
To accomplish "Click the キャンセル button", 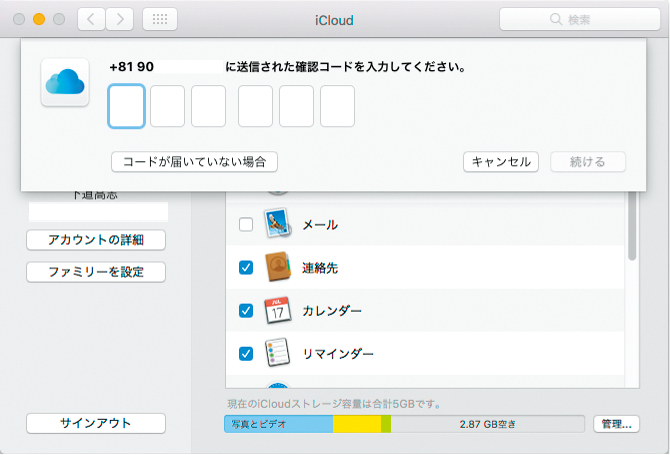I will pyautogui.click(x=501, y=162).
